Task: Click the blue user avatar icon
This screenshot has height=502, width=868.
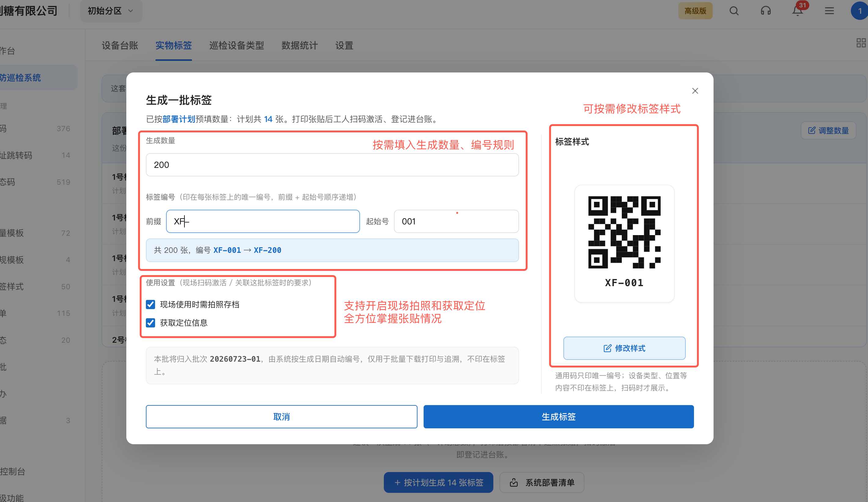Action: [x=860, y=11]
